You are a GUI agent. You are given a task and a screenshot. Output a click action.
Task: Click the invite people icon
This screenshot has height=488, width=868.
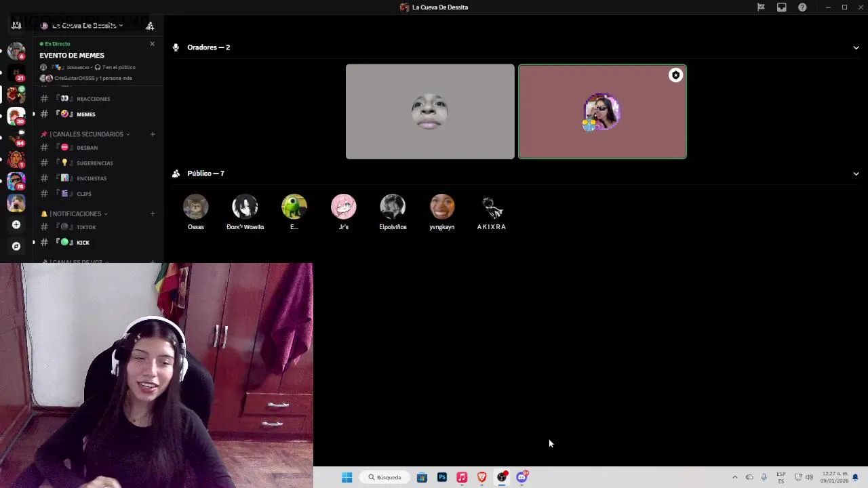150,26
